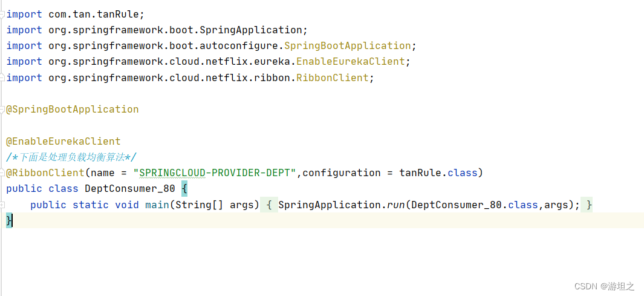Click RibbonClient class name in import statement
This screenshot has width=644, height=296.
pyautogui.click(x=332, y=78)
